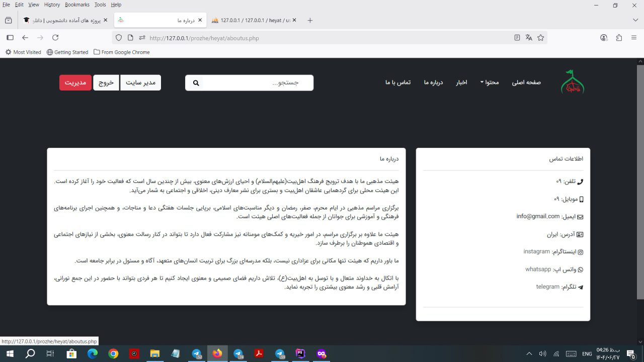This screenshot has height=362, width=644.
Task: Open the Bookmarks menu in menu bar
Action: (77, 5)
